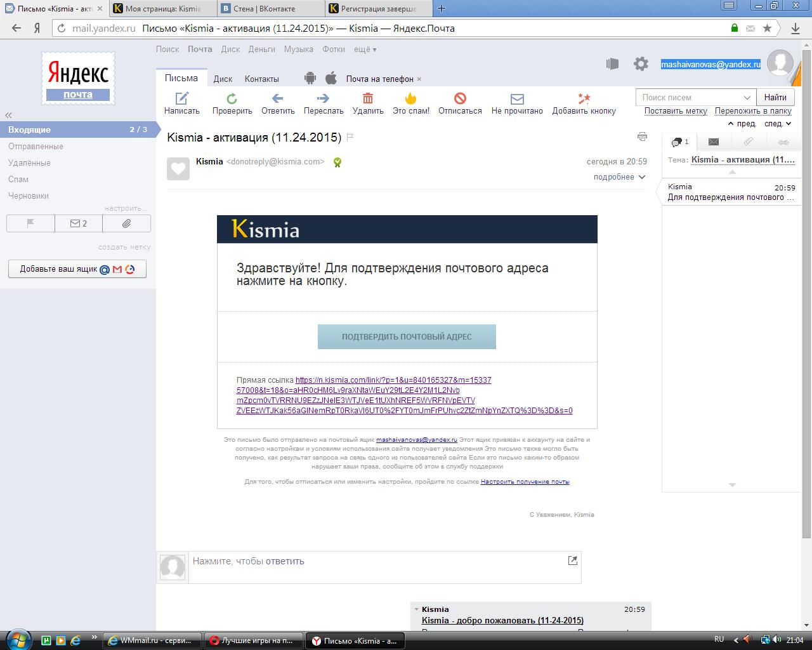Image resolution: width=812 pixels, height=650 pixels.
Task: Click the themes stack icon near settings
Action: (x=612, y=63)
